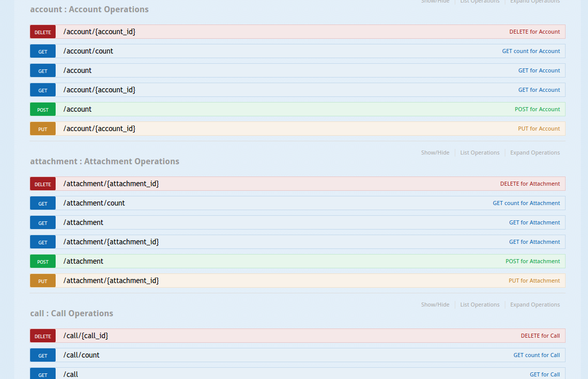Viewport: 588px width, 379px height.
Task: Click the 'PUT for Account' description
Action: (538, 129)
